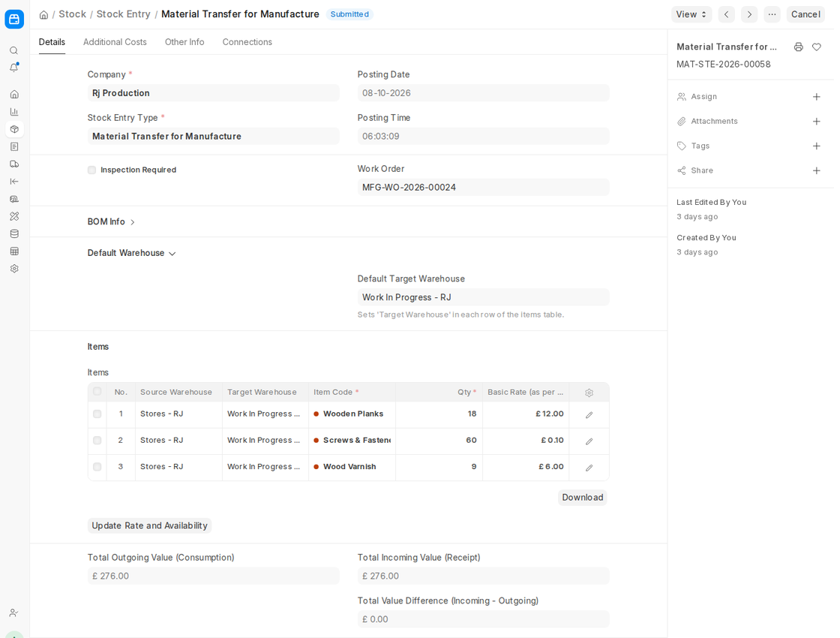Click Wooden Planks item code cell
The width and height of the screenshot is (840, 638).
point(352,414)
